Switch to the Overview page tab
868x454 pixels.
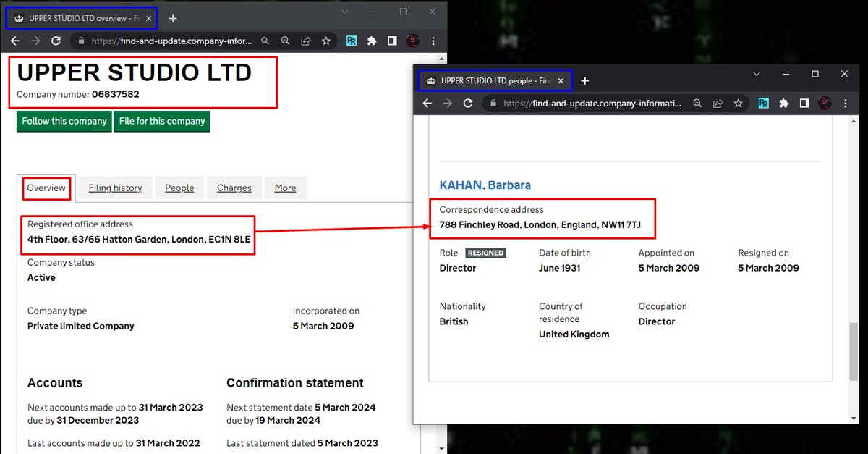46,188
